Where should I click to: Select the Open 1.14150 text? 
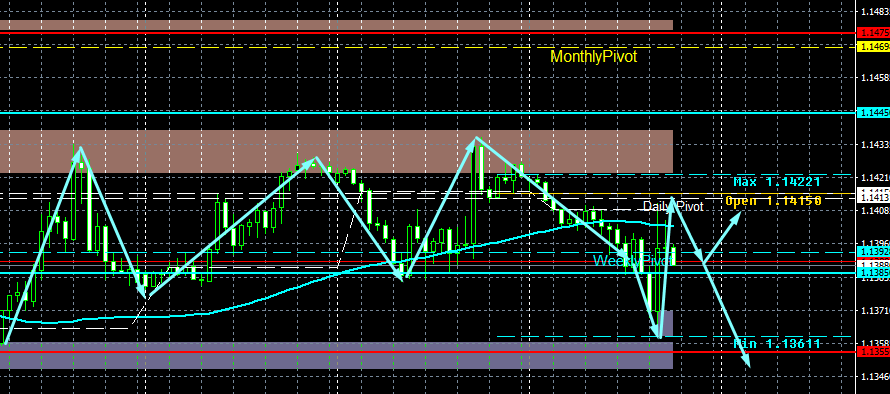coord(774,200)
